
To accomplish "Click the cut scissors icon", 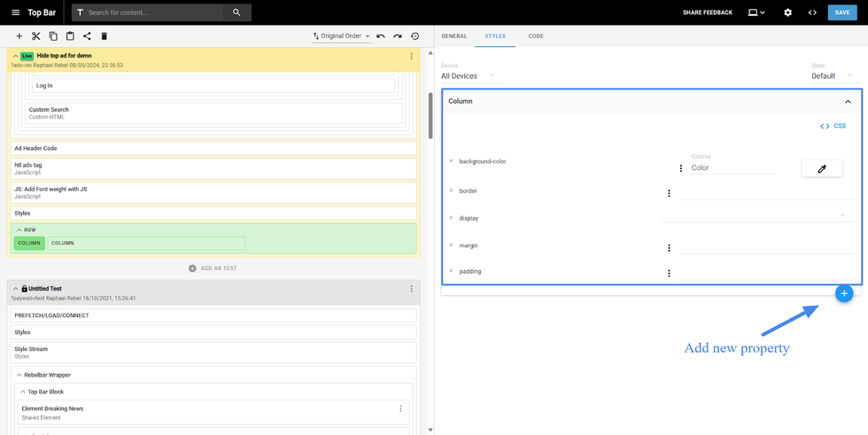I will 36,36.
